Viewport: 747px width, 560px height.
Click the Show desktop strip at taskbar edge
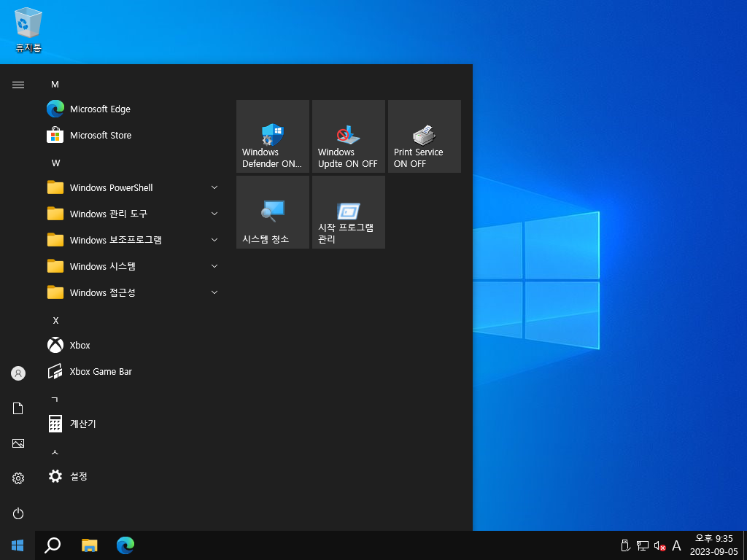[x=745, y=545]
